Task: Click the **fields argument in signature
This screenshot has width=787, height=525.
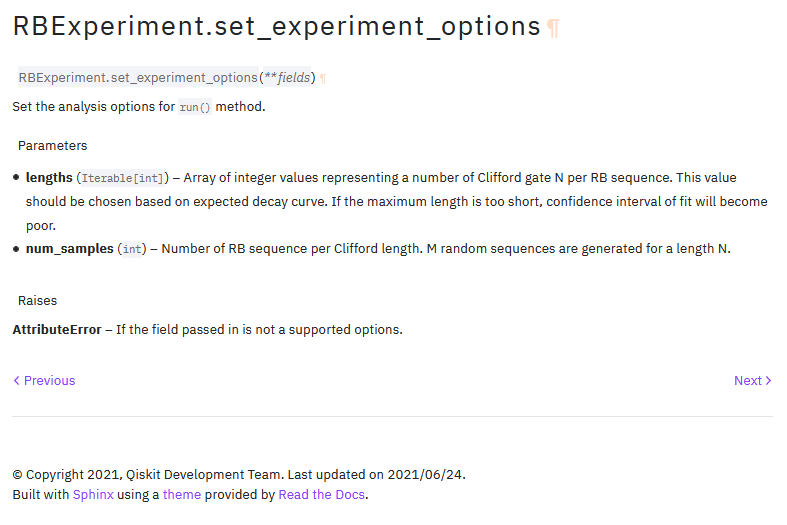Action: 287,77
